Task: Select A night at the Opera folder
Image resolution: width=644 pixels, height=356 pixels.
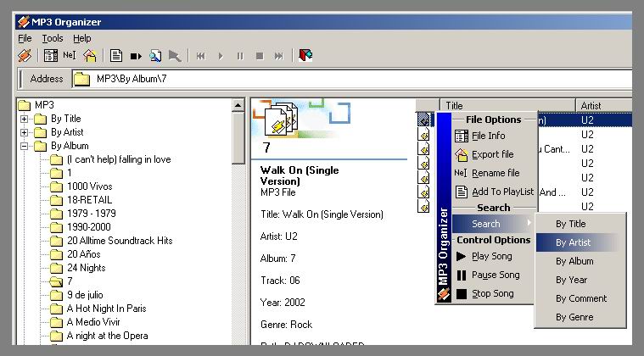Action: (x=99, y=336)
